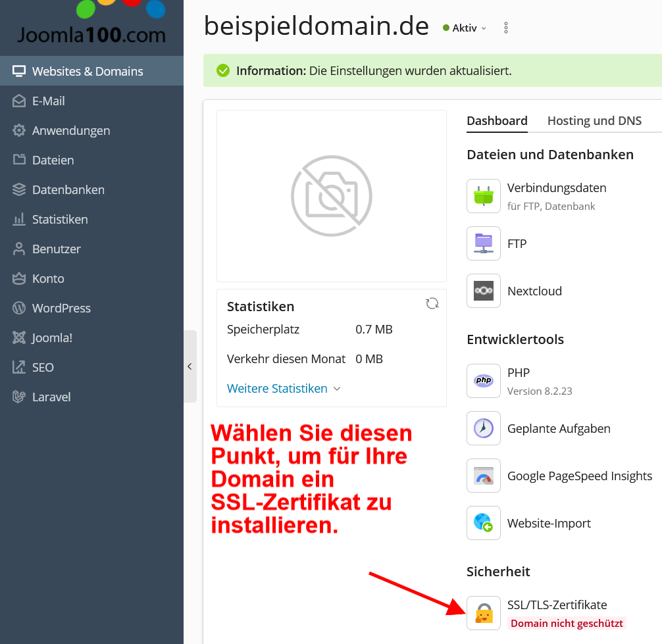Select the FTP icon under Dateien und Datenbanken
This screenshot has width=662, height=644.
point(484,243)
